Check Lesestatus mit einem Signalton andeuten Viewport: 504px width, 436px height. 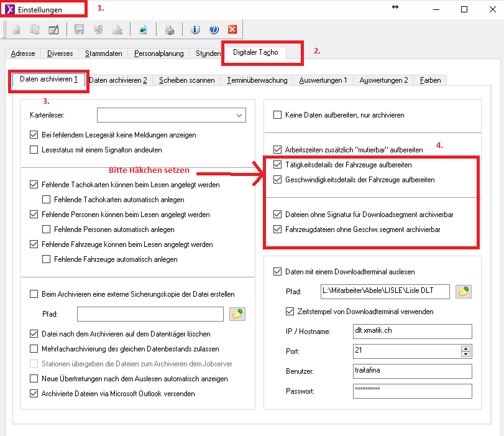[34, 149]
